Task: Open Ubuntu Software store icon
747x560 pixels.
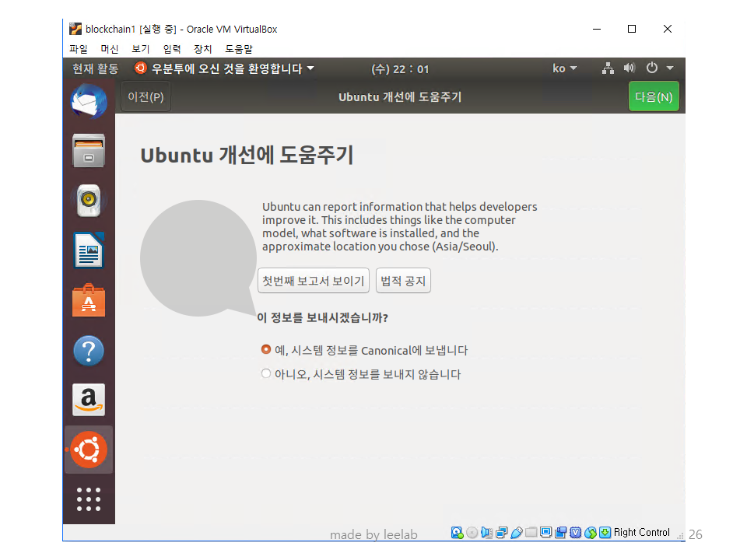Action: (x=89, y=300)
